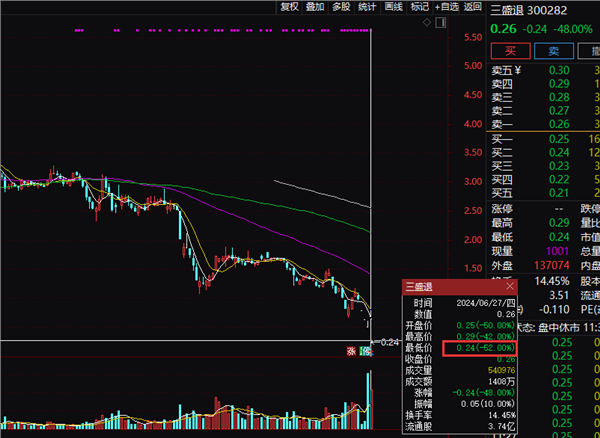Click the diamond marker icon above the chart
600x438 pixels.
tap(427, 23)
